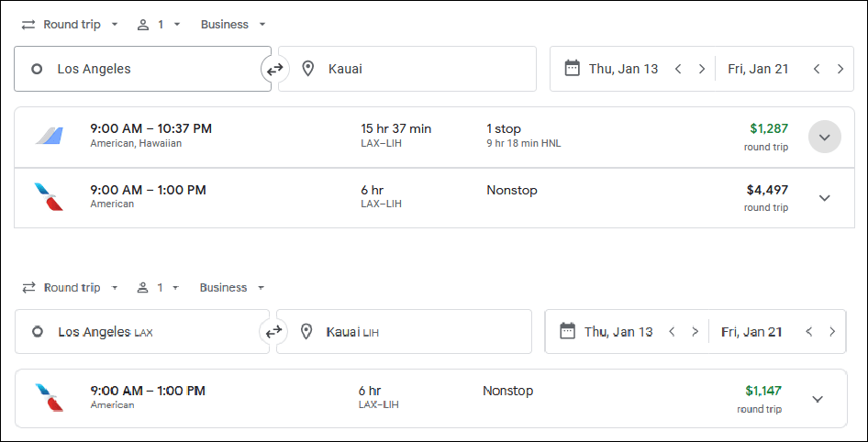
Task: Expand details for the $1,287 one-stop flight
Action: (x=824, y=137)
